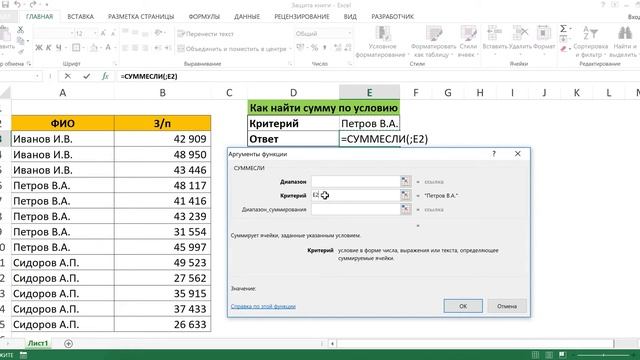Click the fx Insert Function icon

tap(105, 76)
